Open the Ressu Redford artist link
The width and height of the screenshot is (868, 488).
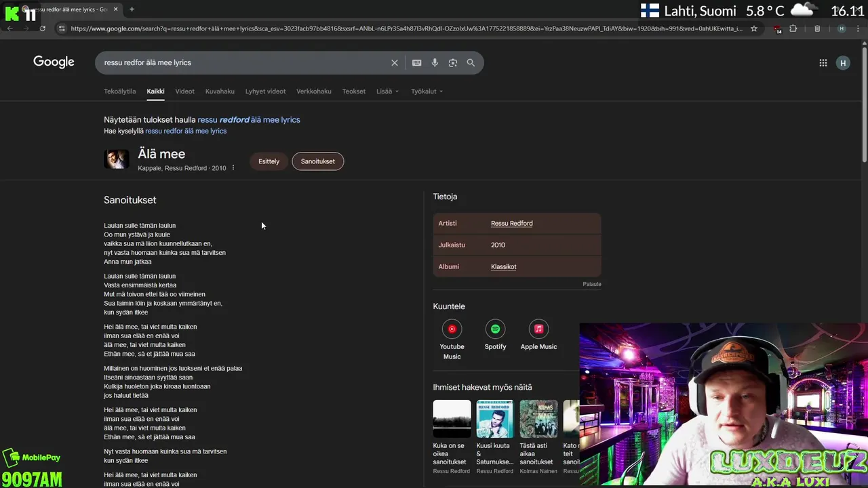[512, 223]
